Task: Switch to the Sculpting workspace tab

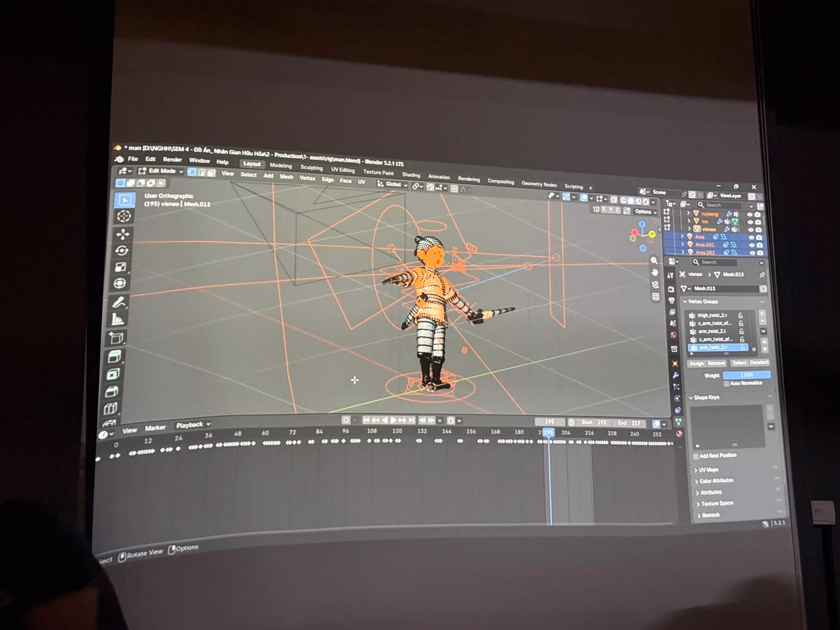Action: coord(311,167)
